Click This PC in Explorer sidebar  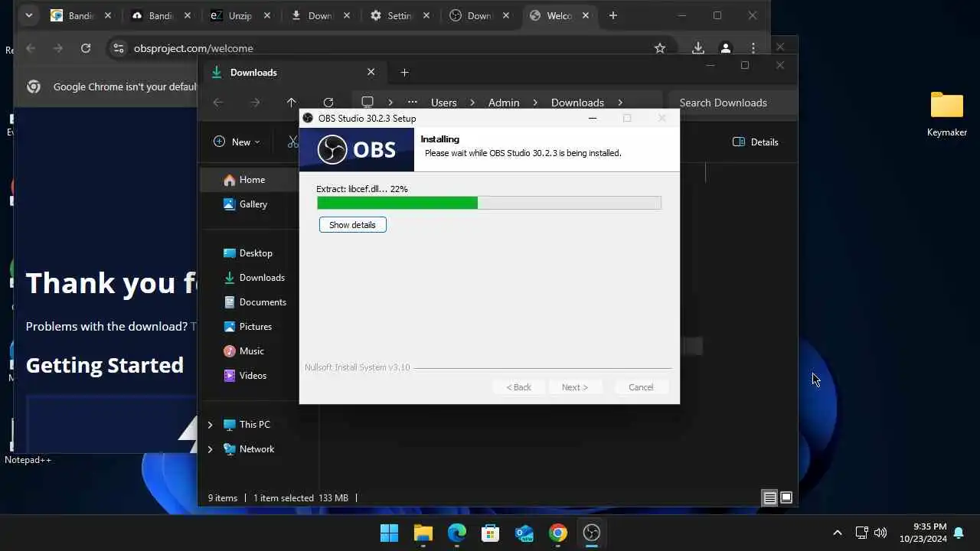[x=254, y=425]
